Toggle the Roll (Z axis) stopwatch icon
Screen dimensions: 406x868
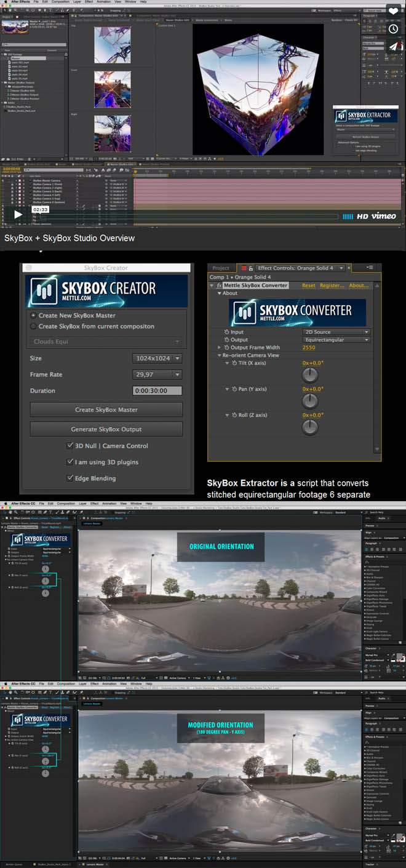coord(234,416)
